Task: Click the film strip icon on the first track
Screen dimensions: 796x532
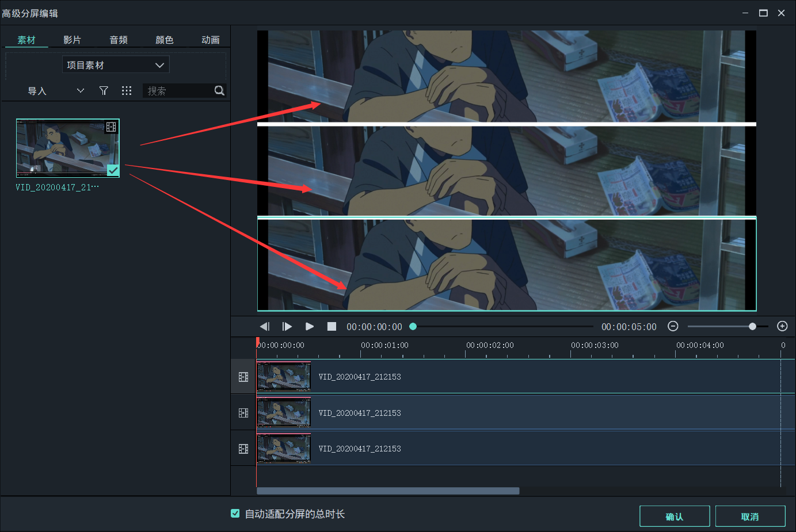Action: (242, 376)
